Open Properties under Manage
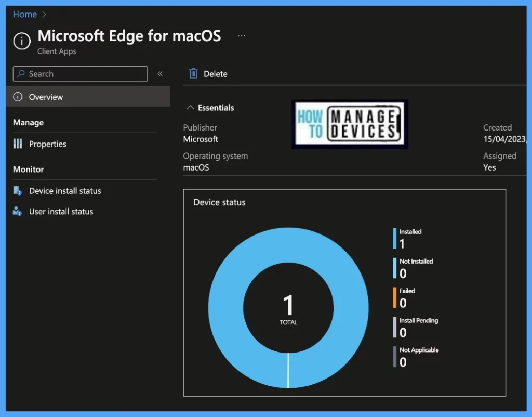 (x=47, y=144)
